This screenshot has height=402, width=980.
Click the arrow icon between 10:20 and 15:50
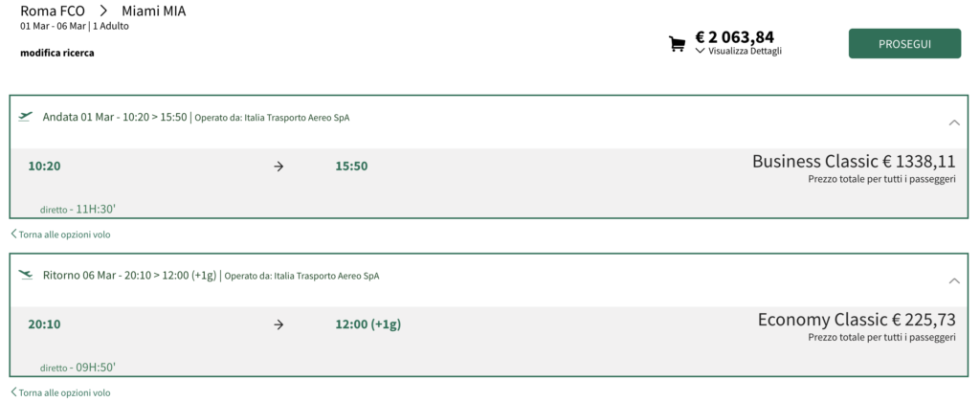coord(278,167)
